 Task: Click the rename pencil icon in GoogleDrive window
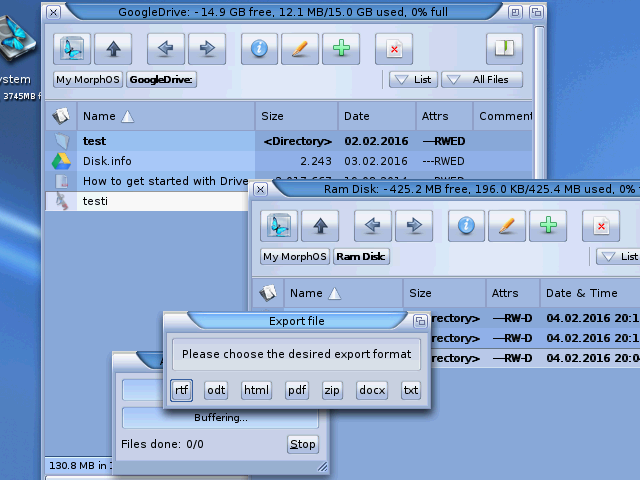point(300,49)
